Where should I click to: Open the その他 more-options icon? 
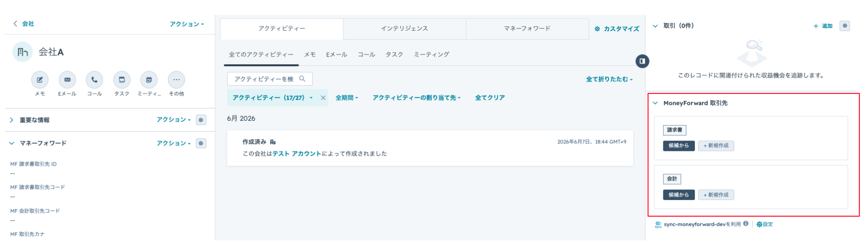click(x=176, y=80)
